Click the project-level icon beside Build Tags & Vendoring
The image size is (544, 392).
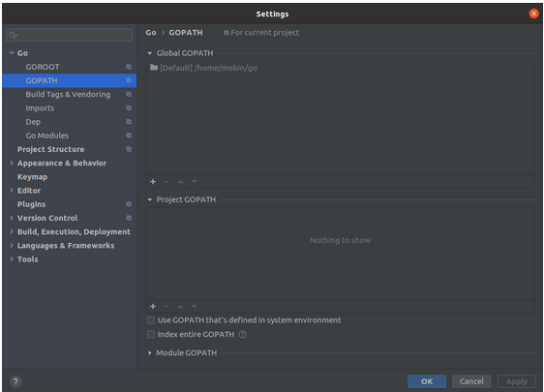(x=129, y=94)
